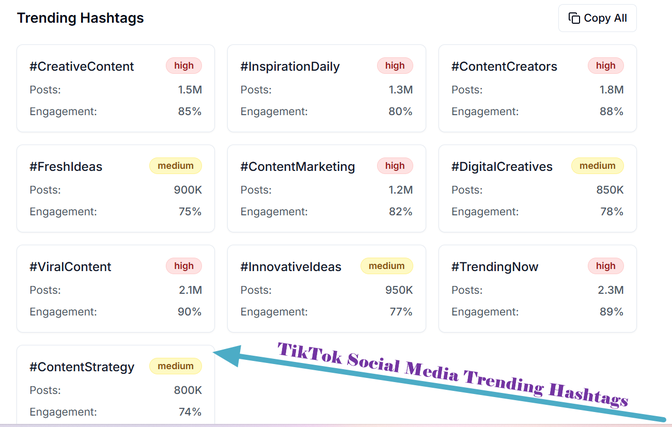Click the medium badge on #ContentStrategy
Screen dimensions: 672x427
(175, 366)
